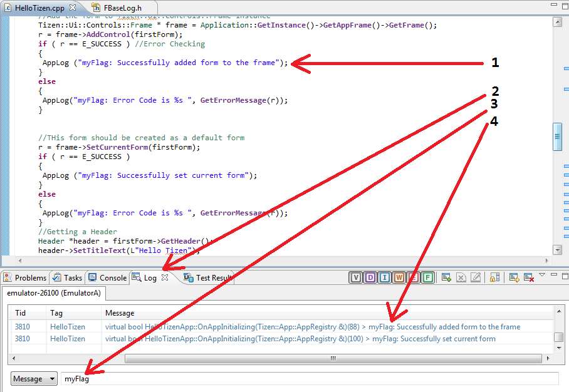Screen dimensions: 569x392
Task: Open the Log view menu triangle
Action: click(542, 276)
